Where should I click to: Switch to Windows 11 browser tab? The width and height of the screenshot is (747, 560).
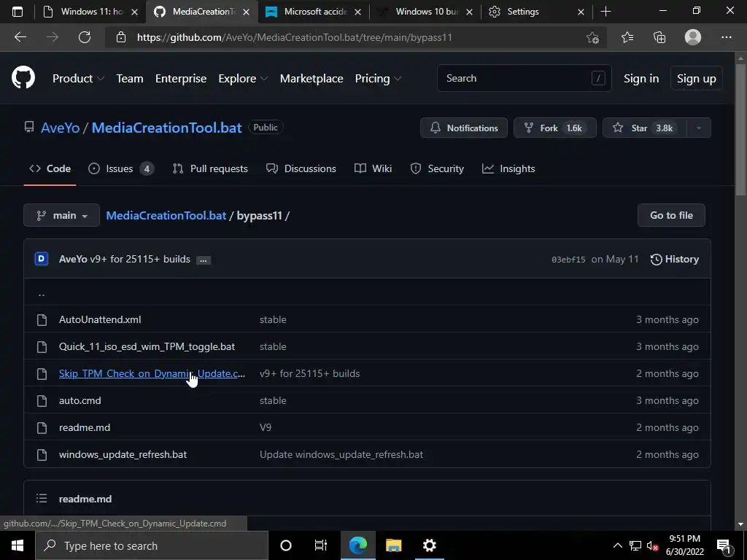[x=90, y=12]
